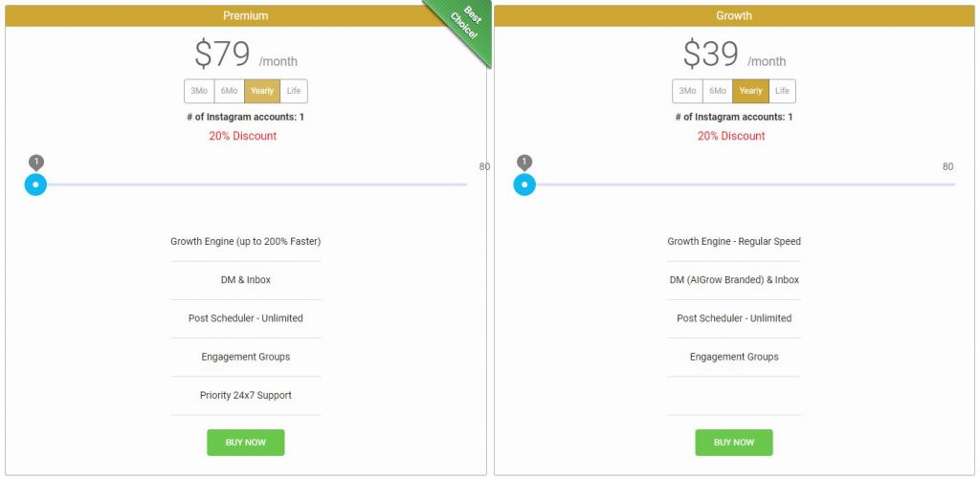Select Life billing in Premium plan
Screen dimensions: 980x479
(294, 91)
